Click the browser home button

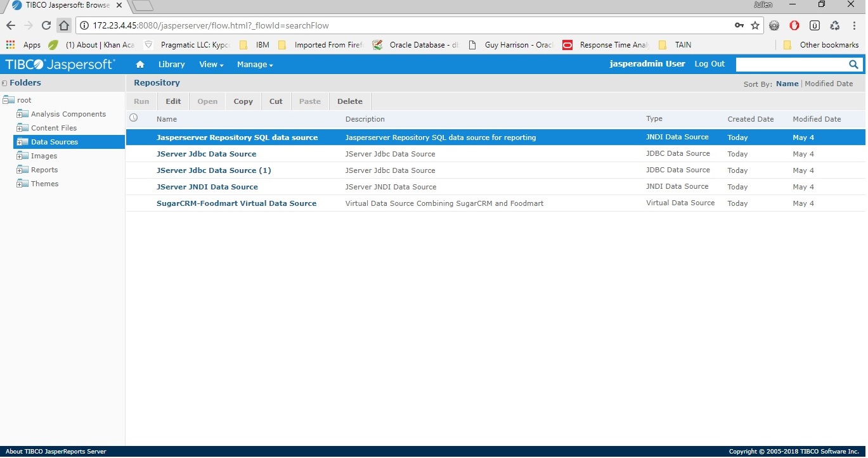tap(64, 26)
